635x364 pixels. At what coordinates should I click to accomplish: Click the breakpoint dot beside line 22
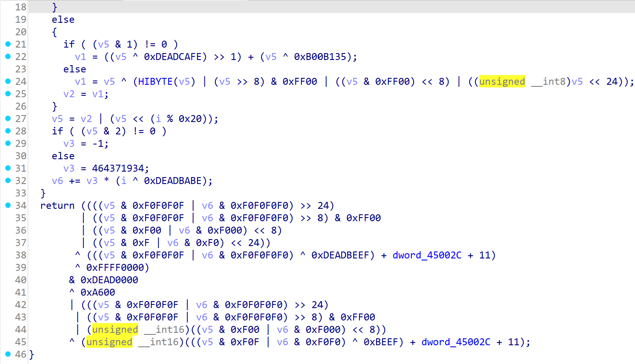click(8, 56)
